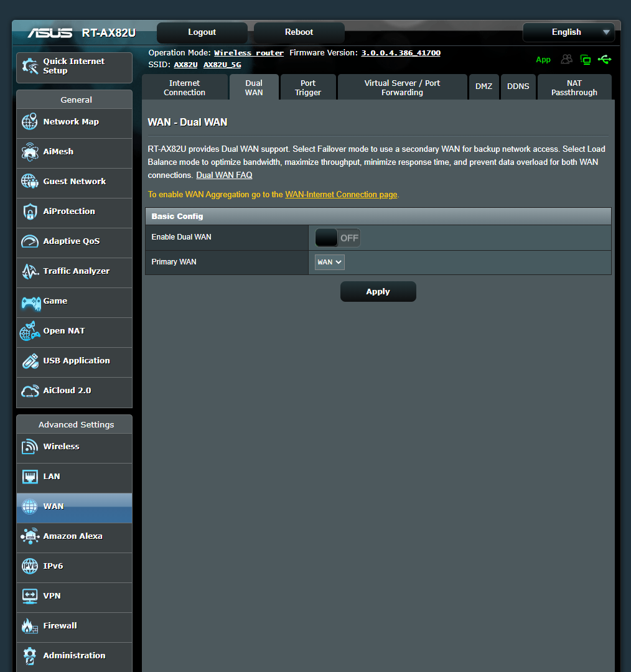Click the Game controller icon
The width and height of the screenshot is (631, 672).
pyautogui.click(x=31, y=304)
